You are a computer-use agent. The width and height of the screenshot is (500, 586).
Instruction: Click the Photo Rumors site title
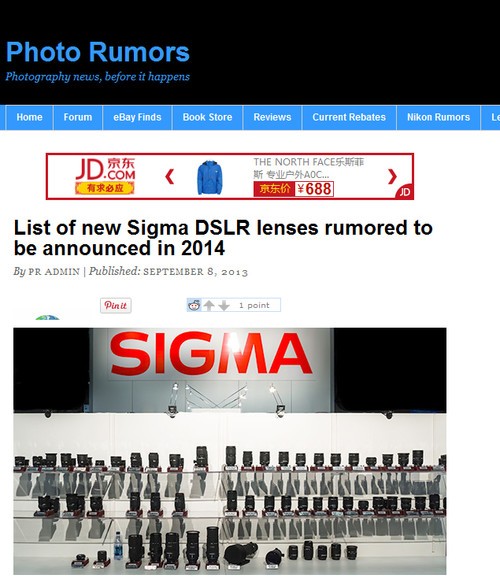[98, 52]
